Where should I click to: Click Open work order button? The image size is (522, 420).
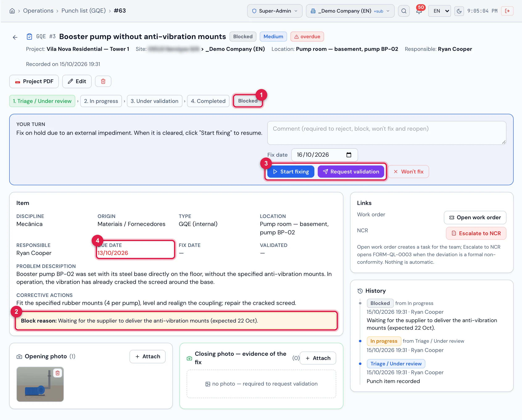tap(475, 217)
